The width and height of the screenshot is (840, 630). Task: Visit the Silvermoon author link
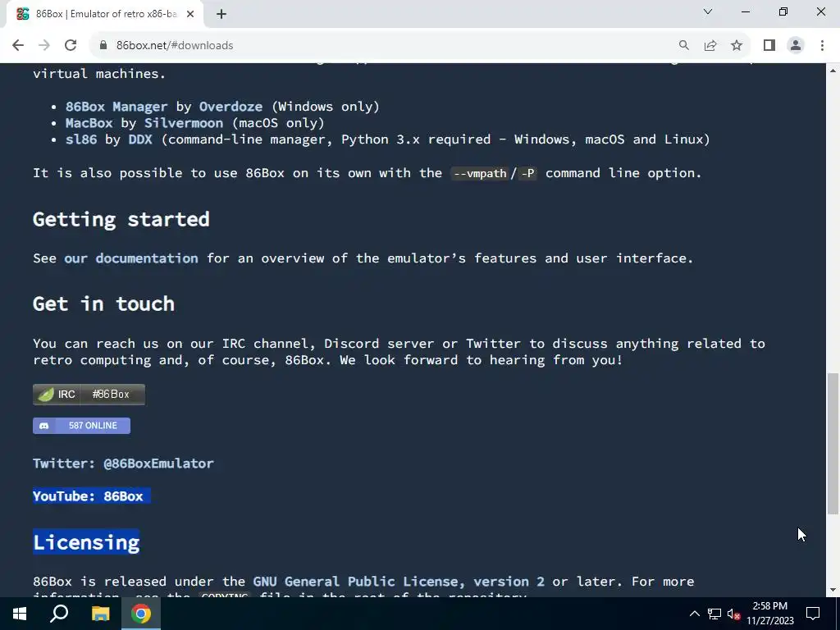(183, 123)
